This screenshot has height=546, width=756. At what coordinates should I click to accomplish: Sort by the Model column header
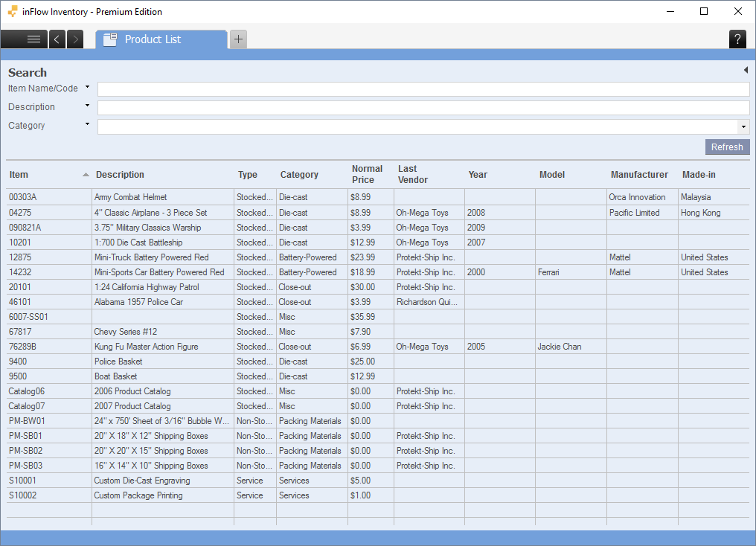[x=552, y=175]
